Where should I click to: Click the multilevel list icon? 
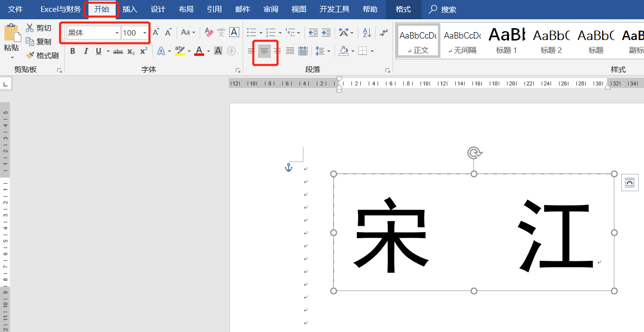tap(290, 33)
